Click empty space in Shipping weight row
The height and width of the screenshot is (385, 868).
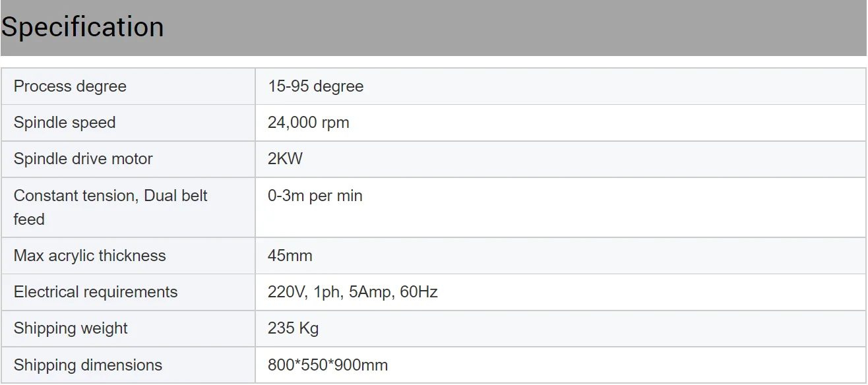pyautogui.click(x=594, y=328)
